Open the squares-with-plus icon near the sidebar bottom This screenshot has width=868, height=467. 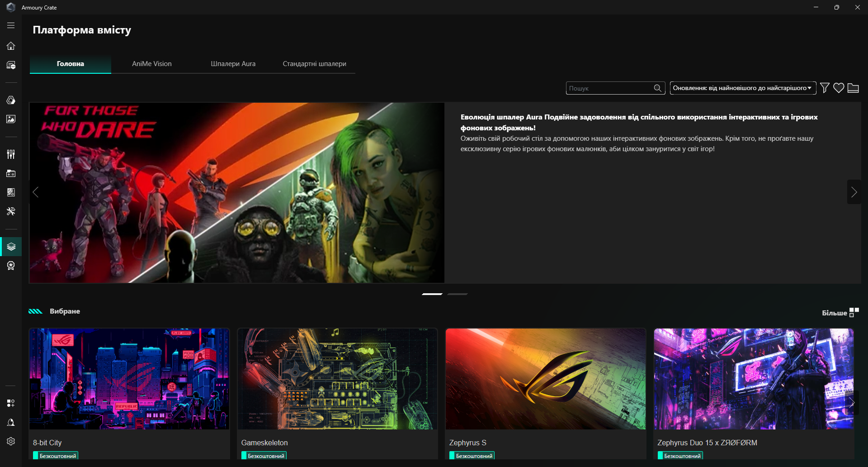click(11, 403)
